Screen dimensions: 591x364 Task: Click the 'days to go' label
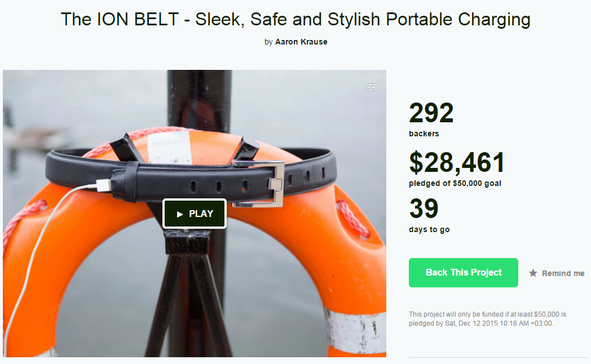pyautogui.click(x=429, y=230)
